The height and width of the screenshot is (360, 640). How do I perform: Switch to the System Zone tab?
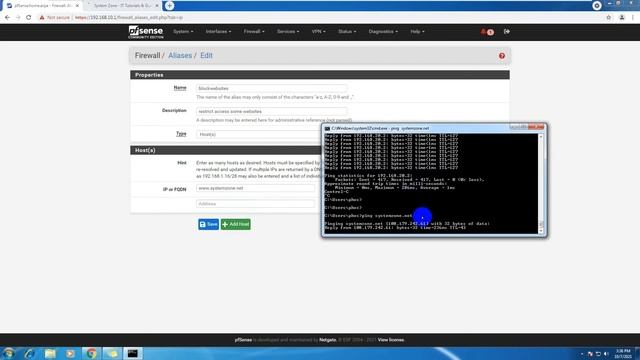pyautogui.click(x=122, y=6)
